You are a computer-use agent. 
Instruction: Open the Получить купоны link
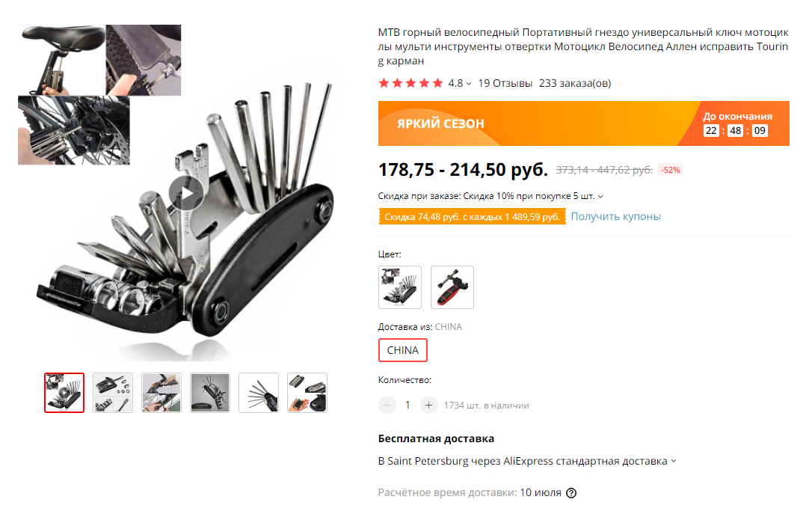pos(616,216)
